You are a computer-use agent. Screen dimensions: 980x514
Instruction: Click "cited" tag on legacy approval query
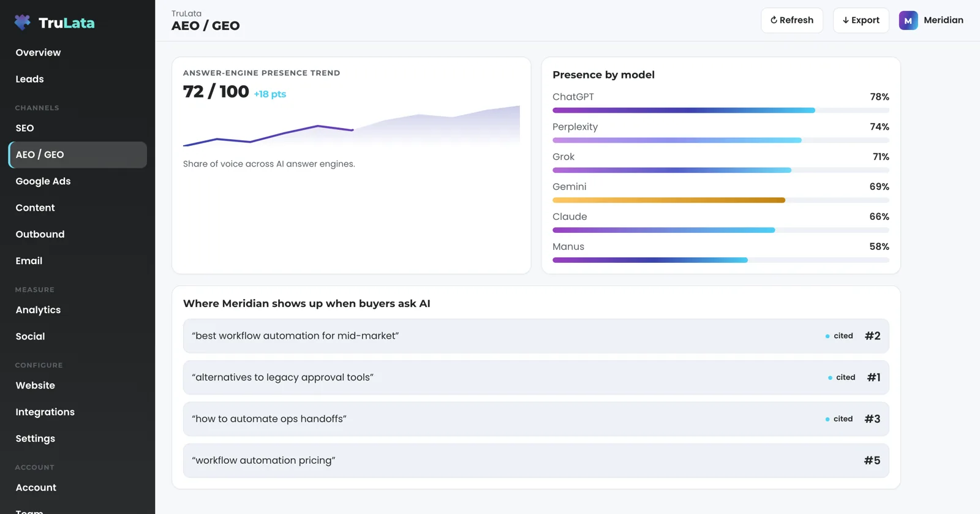pyautogui.click(x=842, y=377)
